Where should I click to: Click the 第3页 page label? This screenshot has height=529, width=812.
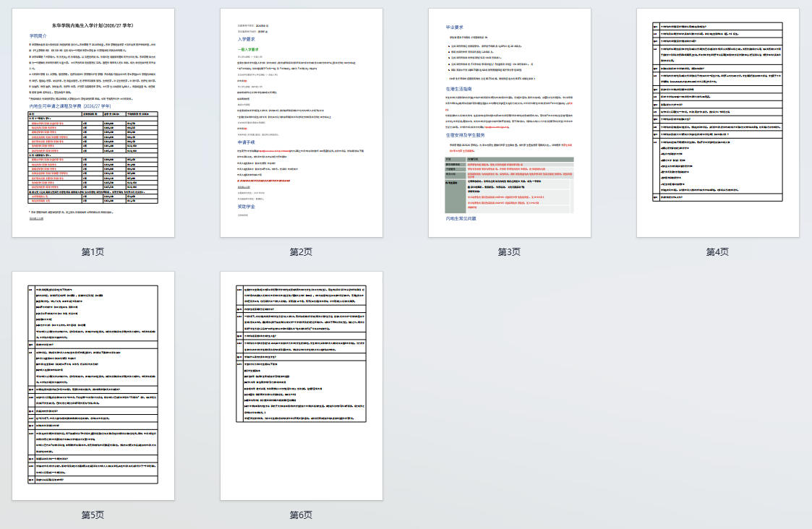click(509, 251)
